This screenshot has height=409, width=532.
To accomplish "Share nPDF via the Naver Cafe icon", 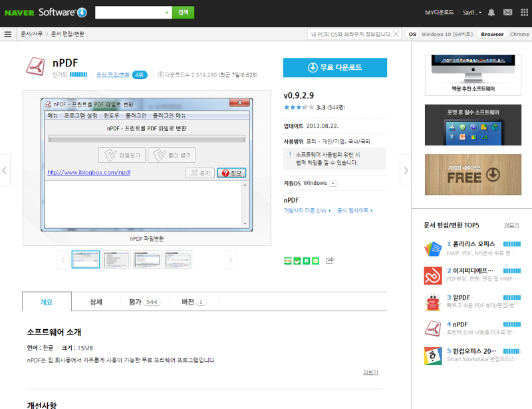I will tap(296, 261).
